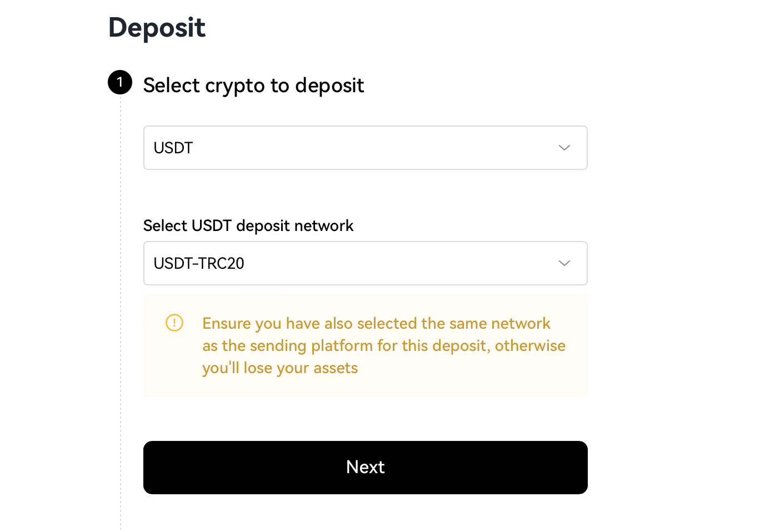
Task: Click the Select USDT deposit network label
Action: click(248, 225)
